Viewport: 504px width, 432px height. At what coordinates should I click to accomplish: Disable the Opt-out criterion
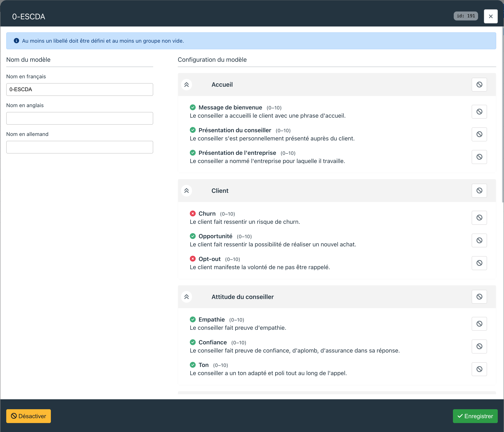479,263
